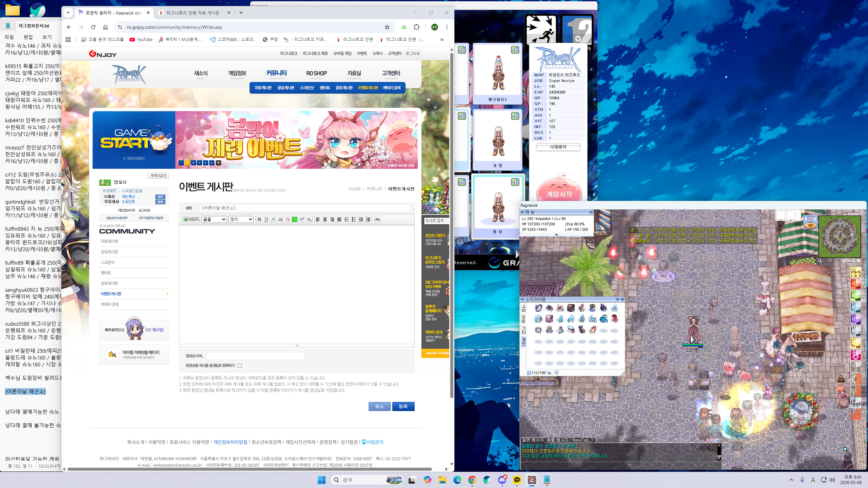This screenshot has width=868, height=488.
Task: Reload the page in Chrome
Action: (x=93, y=27)
